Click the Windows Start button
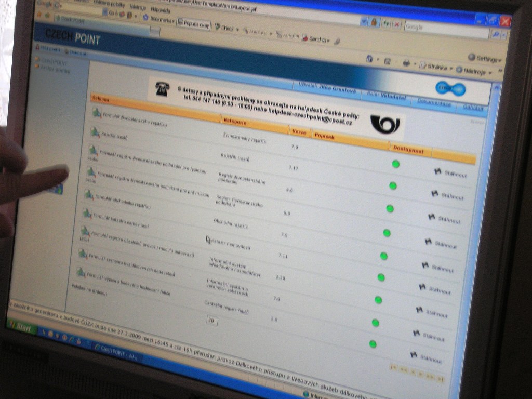 22,326
